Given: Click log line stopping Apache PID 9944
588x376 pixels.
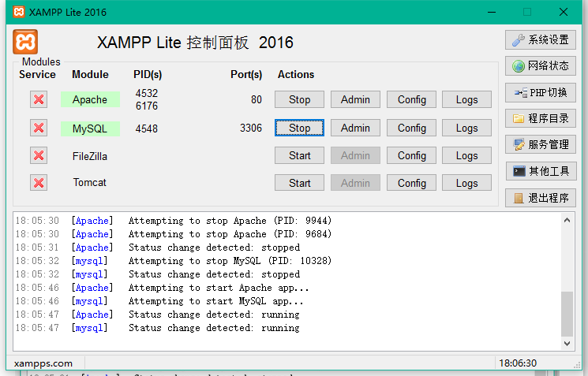Looking at the screenshot, I should [174, 221].
